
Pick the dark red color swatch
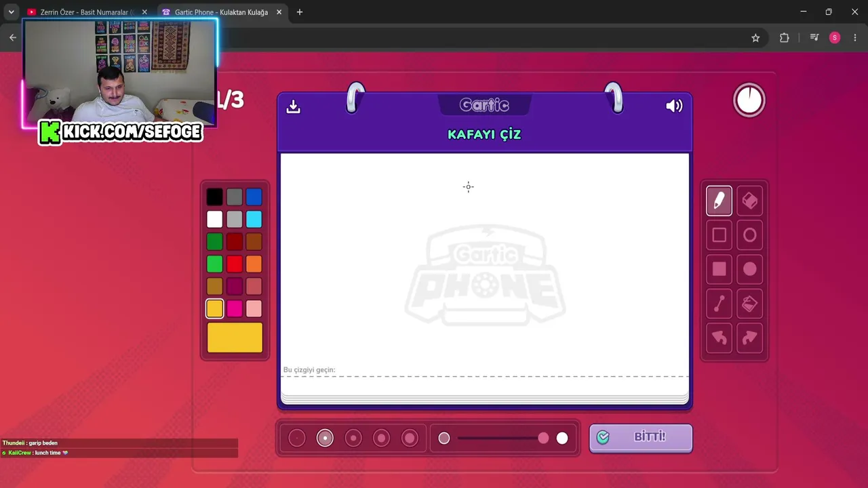(x=234, y=242)
